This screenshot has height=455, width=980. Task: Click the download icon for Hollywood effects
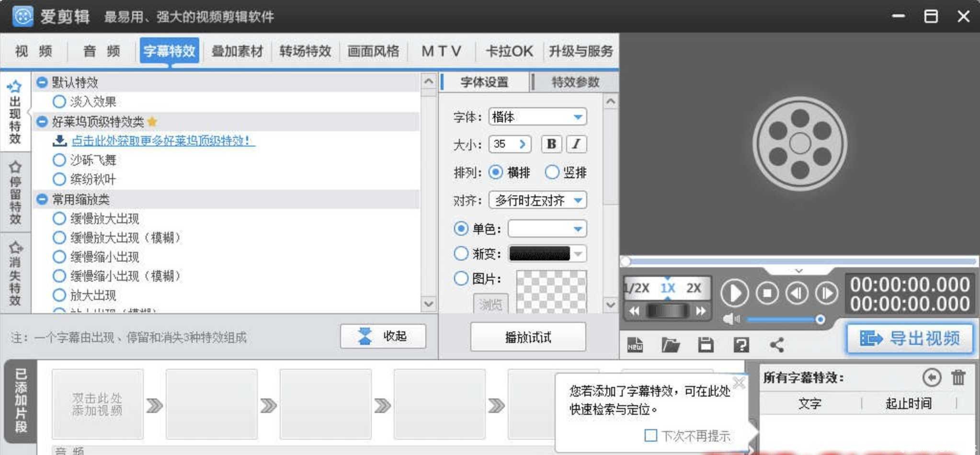coord(59,140)
